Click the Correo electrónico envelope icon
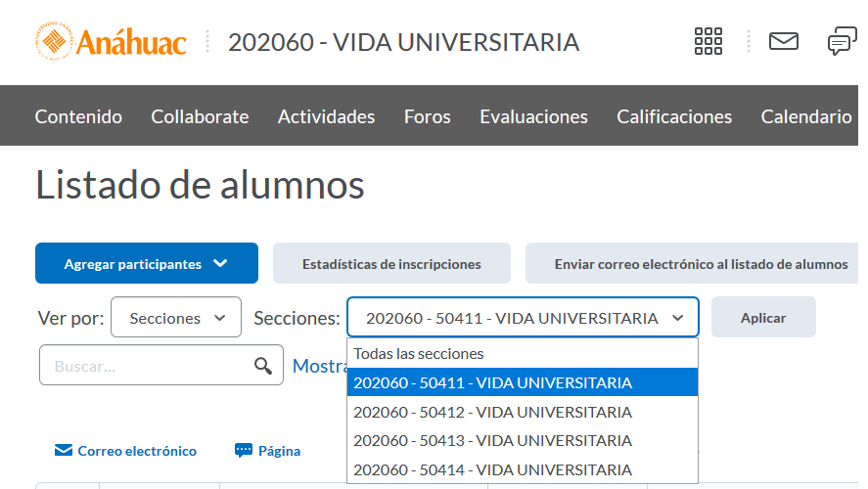 click(x=64, y=451)
